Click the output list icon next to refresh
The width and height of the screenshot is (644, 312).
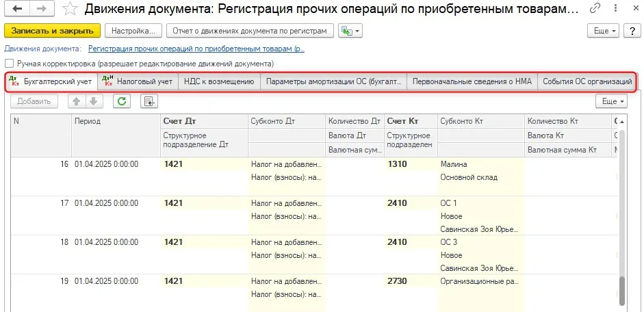(x=149, y=101)
